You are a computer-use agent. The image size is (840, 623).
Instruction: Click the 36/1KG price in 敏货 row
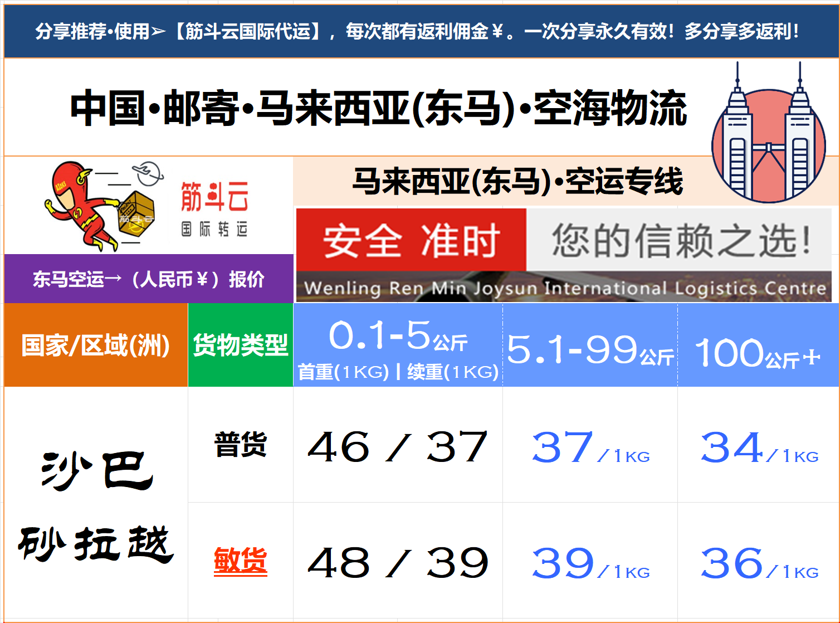[x=759, y=563]
